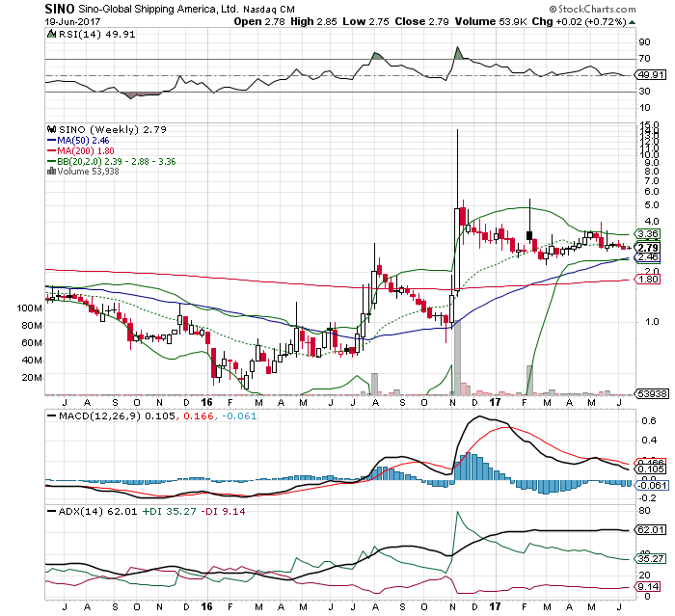Click the MACD(12,26,9) 0.105 legend text

pyautogui.click(x=117, y=416)
